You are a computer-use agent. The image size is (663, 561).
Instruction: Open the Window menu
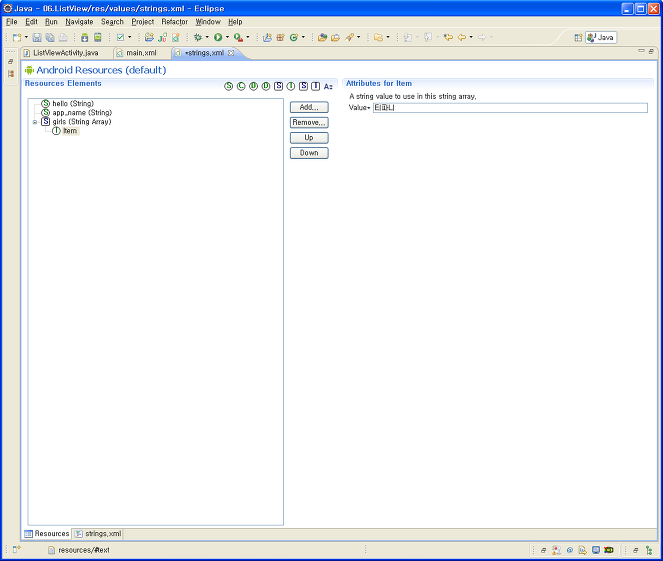click(208, 22)
